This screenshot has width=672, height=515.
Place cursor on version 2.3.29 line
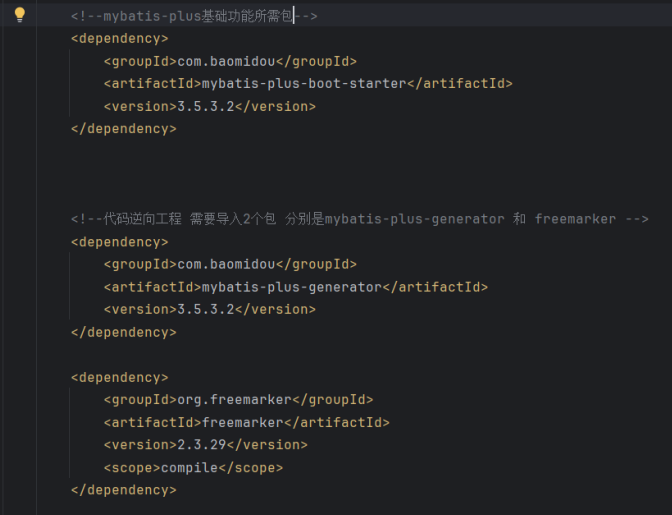[206, 445]
